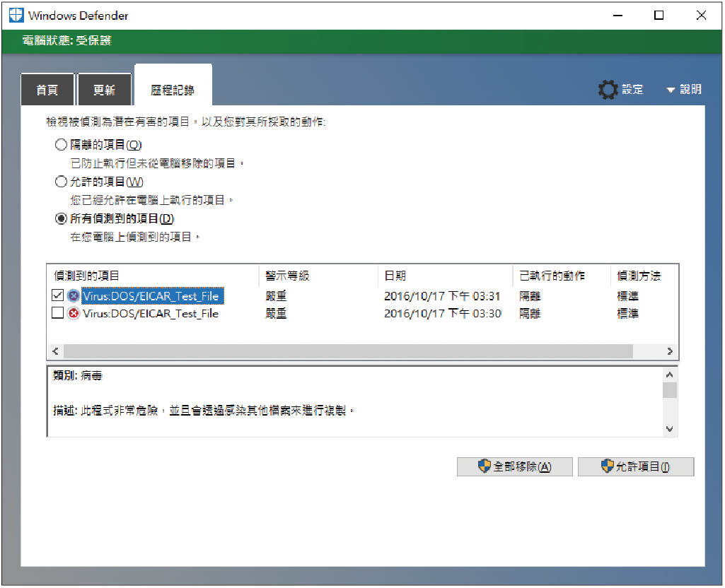Click the 允許項目 button
725x588 pixels.
click(x=636, y=466)
